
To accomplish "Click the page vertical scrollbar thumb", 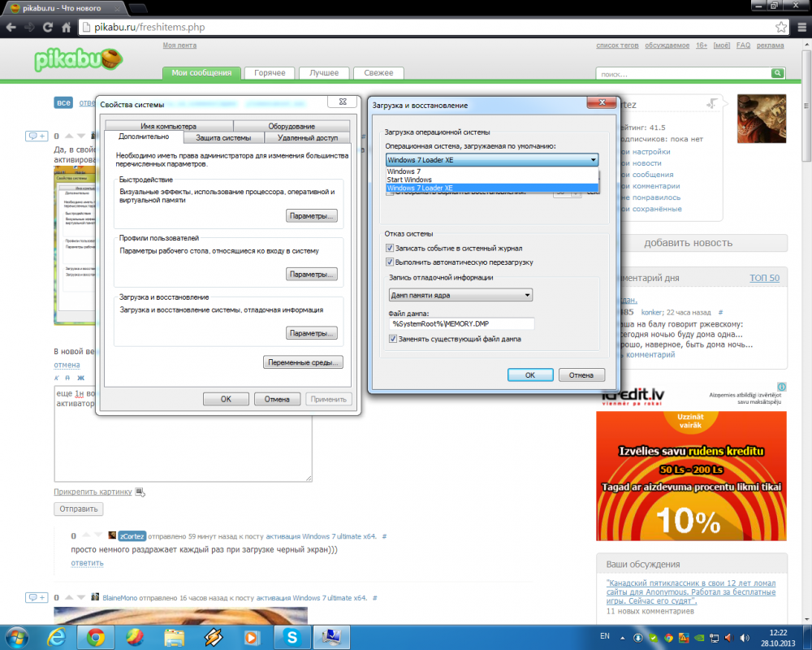I will 806,106.
